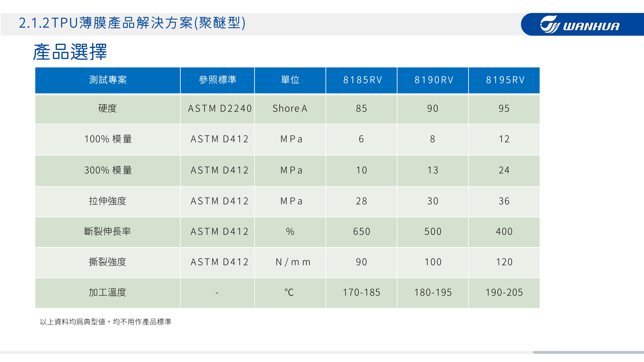Click the 100% modulus value '12'
644x362 pixels.
(504, 139)
